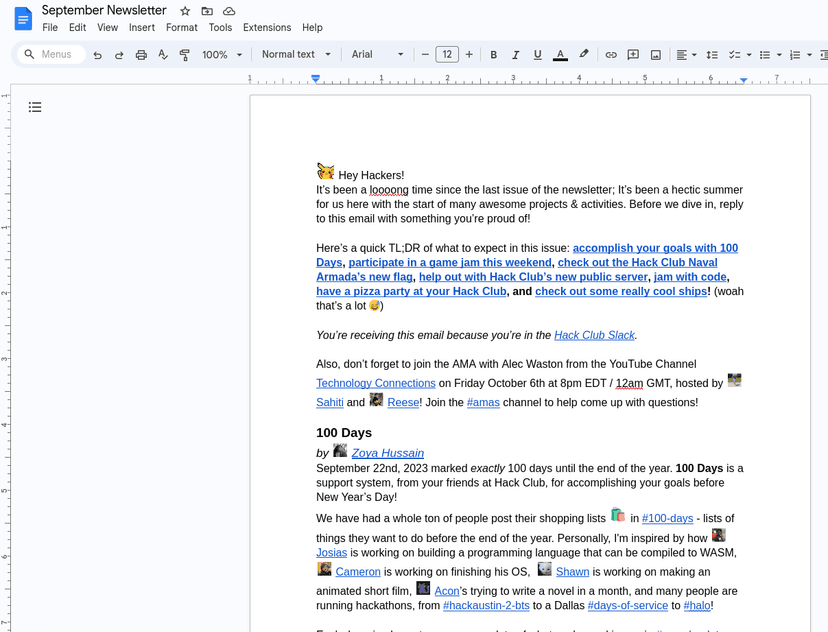The width and height of the screenshot is (828, 632).
Task: Select the Paint format roller tool
Action: (185, 55)
